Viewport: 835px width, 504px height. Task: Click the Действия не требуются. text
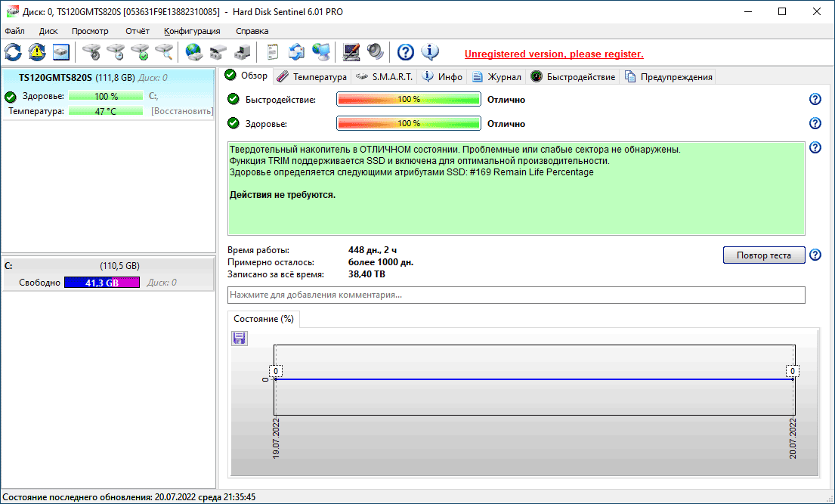coord(283,195)
